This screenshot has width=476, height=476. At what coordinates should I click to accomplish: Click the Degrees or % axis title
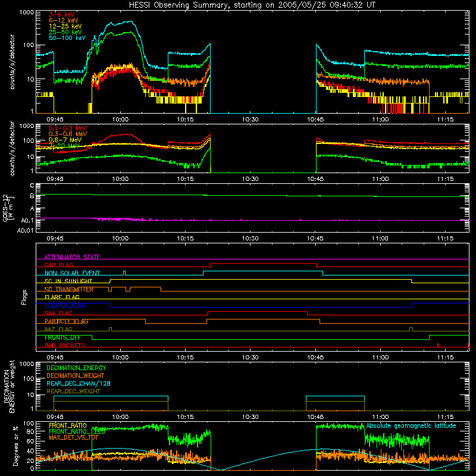click(15, 446)
